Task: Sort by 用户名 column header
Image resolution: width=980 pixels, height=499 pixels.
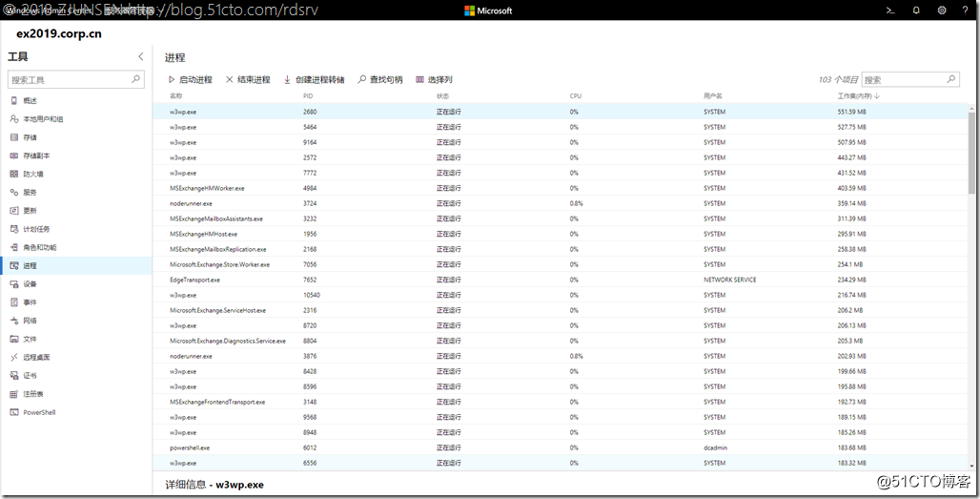Action: point(712,96)
